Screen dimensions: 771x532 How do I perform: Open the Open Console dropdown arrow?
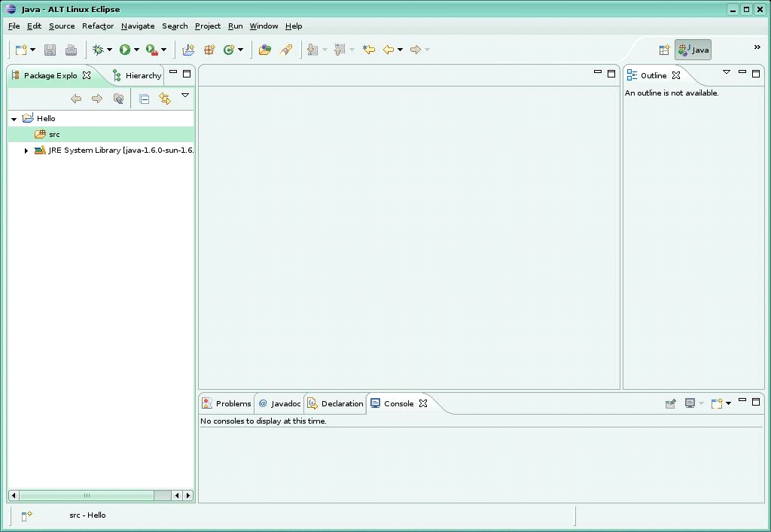coord(728,403)
